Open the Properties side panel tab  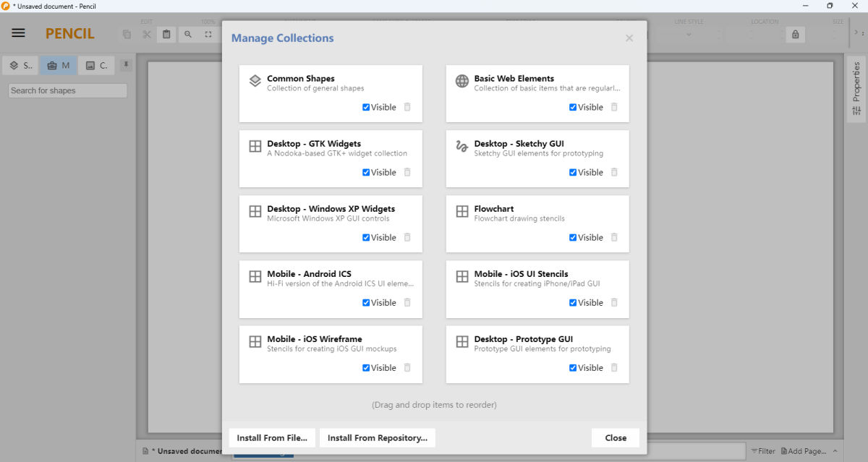click(x=856, y=88)
